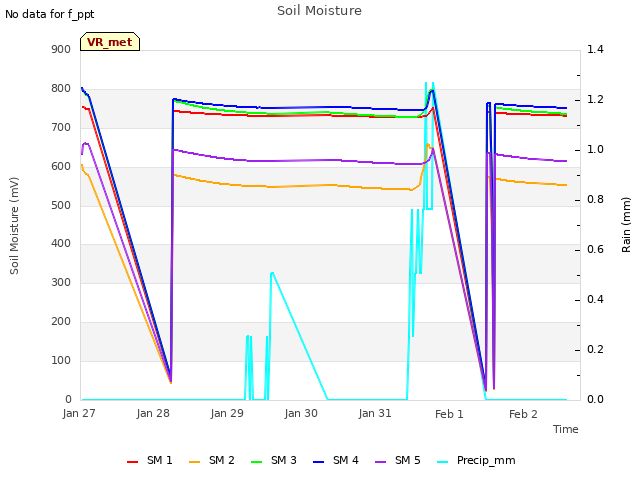This screenshot has height=480, width=640.
Task: Click the Jan 28 x-axis label
Action: click(x=153, y=413)
